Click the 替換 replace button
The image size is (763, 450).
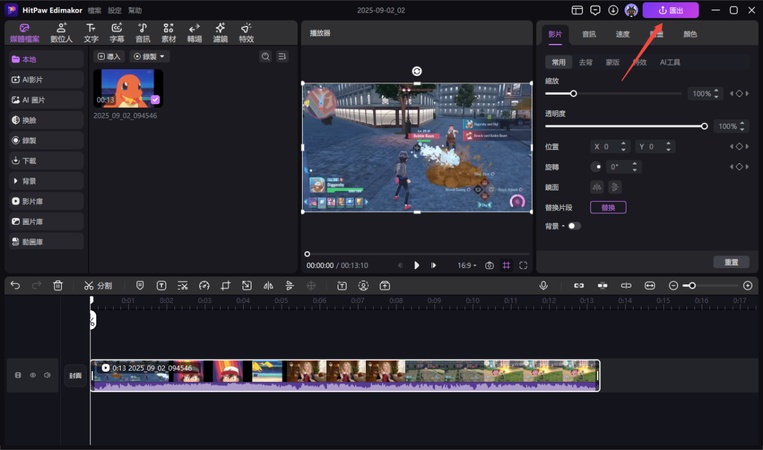tap(608, 208)
